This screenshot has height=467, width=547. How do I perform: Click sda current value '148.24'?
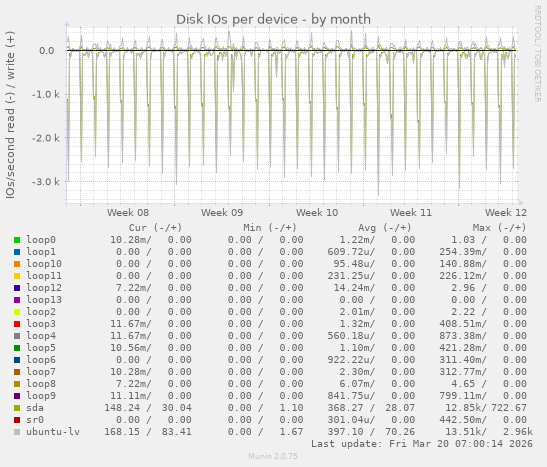click(122, 408)
